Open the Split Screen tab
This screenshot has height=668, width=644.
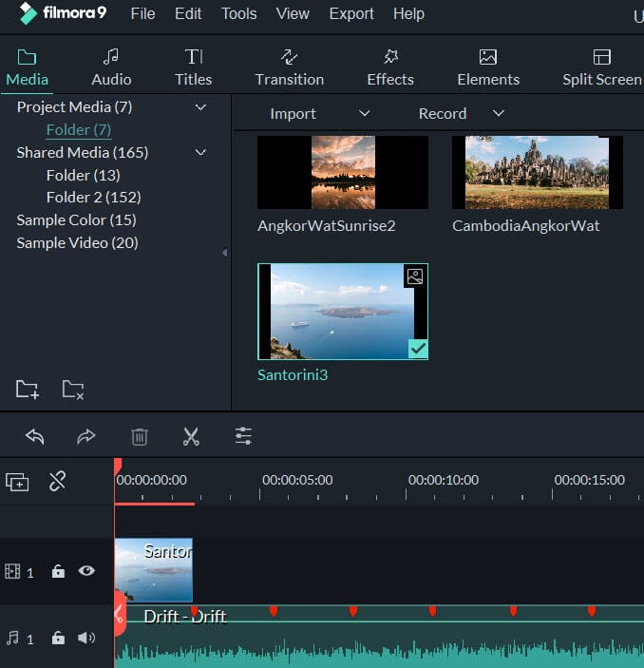(x=602, y=68)
